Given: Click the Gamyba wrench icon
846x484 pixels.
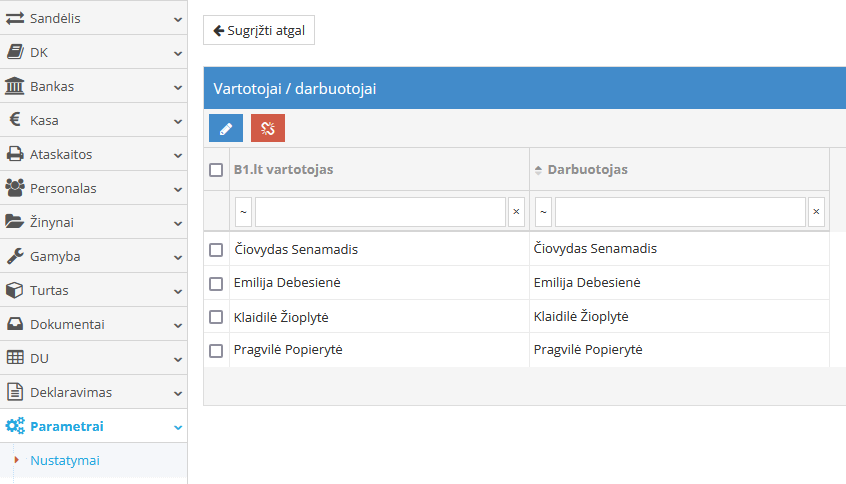Looking at the screenshot, I should point(15,256).
